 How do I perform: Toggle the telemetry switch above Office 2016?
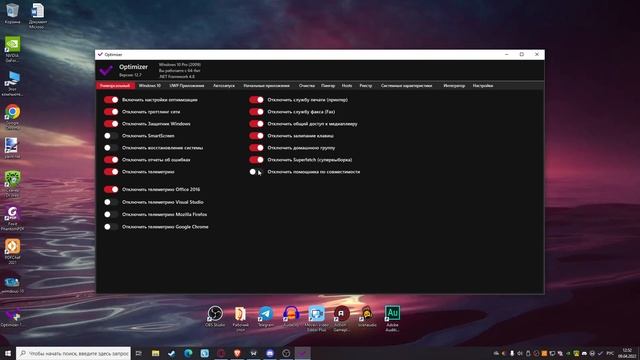pyautogui.click(x=111, y=172)
